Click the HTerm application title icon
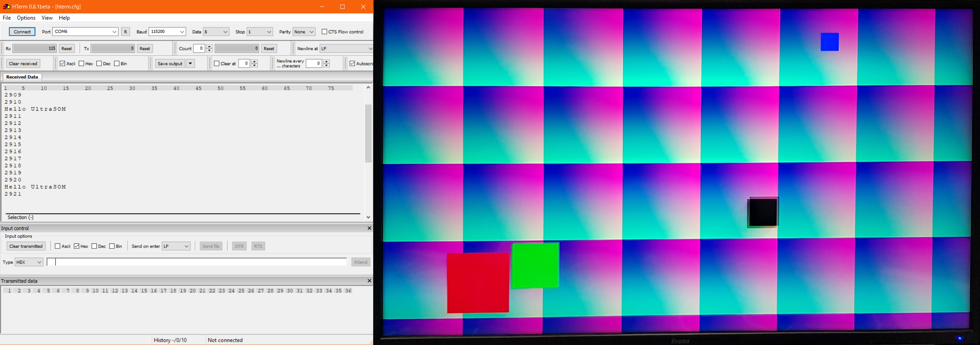980x345 pixels. coord(6,6)
